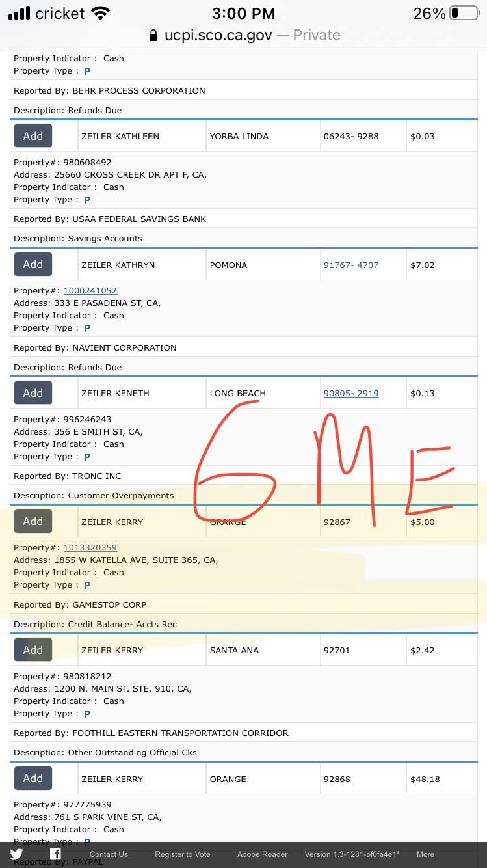Tap the Version 1.3-1281 footer text
The image size is (487, 868).
(x=352, y=854)
